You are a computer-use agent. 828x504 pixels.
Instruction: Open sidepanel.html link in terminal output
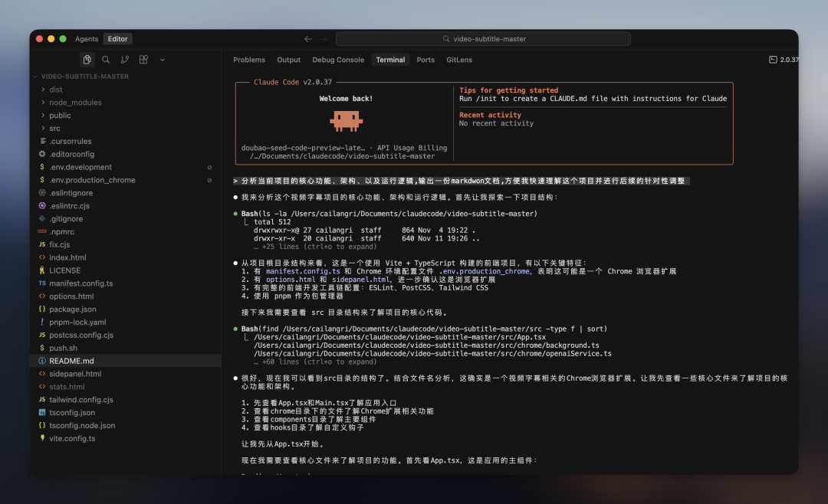360,280
